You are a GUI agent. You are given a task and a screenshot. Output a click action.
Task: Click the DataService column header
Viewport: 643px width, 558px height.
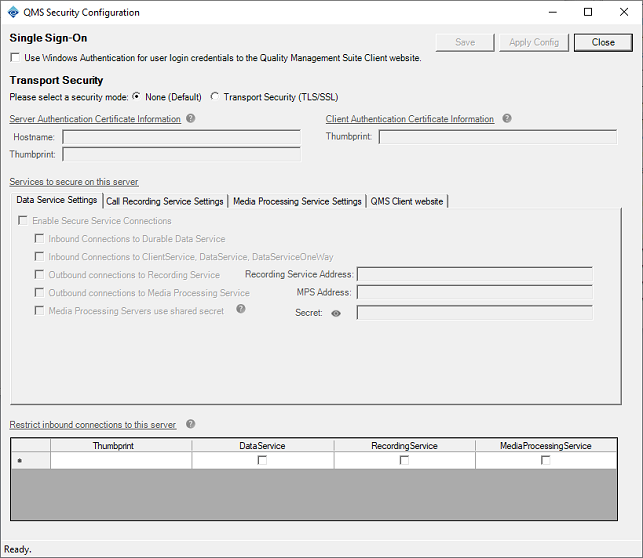pos(262,446)
